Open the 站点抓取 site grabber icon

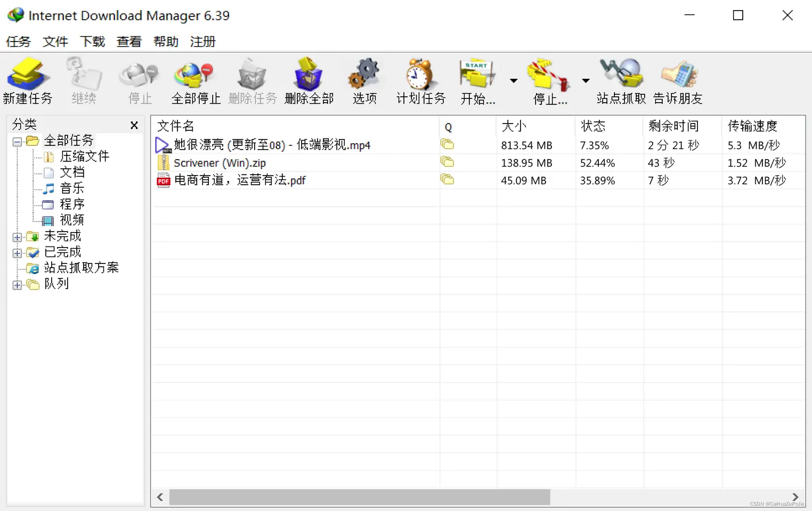[621, 81]
